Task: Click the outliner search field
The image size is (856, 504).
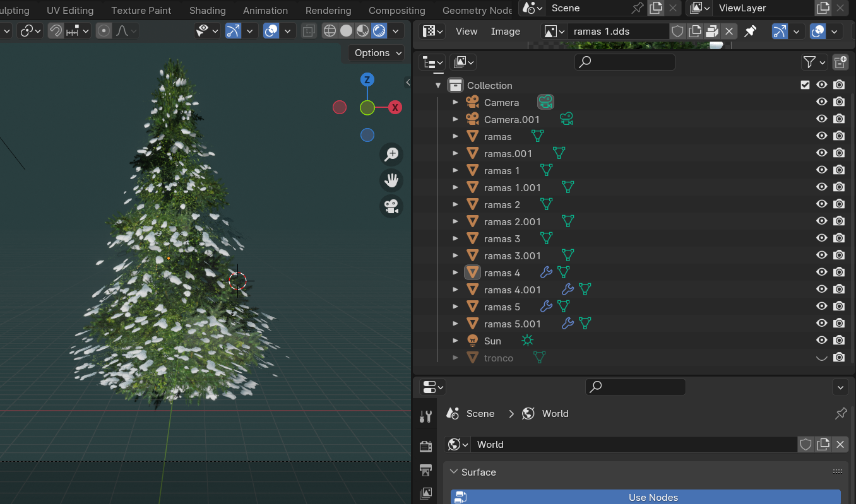Action: (x=624, y=62)
